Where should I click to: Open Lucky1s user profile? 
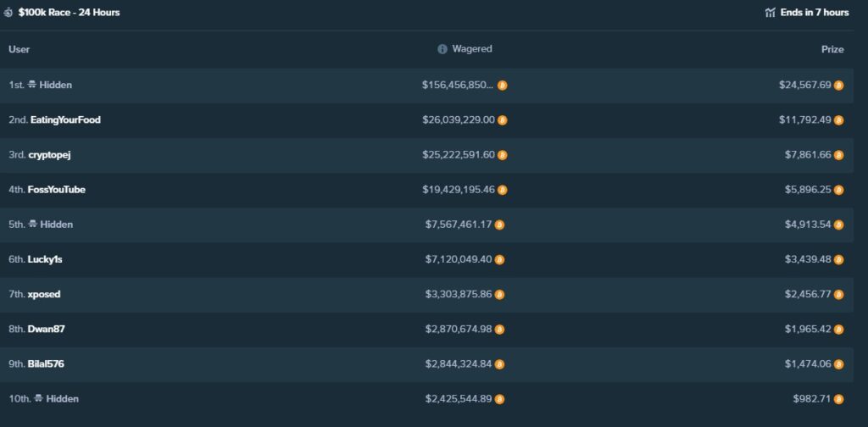tap(45, 259)
